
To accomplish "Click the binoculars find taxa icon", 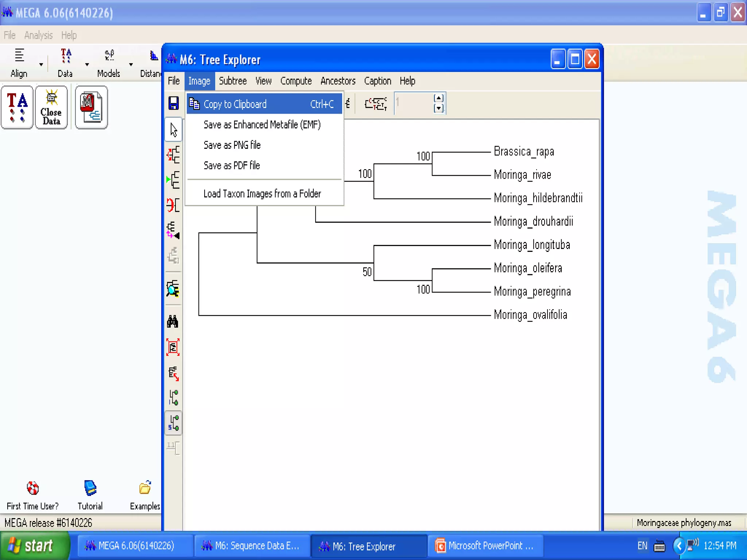I will pyautogui.click(x=173, y=322).
